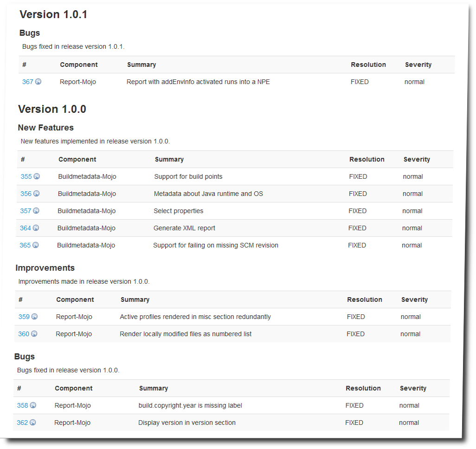Viewport: 476px width, 449px height.
Task: Click the status icon next to issue 364
Action: click(x=36, y=228)
